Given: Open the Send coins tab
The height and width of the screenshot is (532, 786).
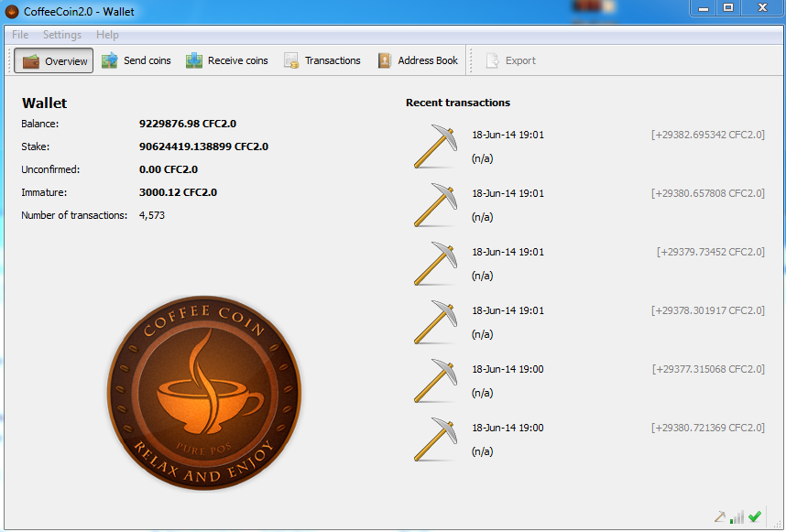Looking at the screenshot, I should pyautogui.click(x=136, y=60).
